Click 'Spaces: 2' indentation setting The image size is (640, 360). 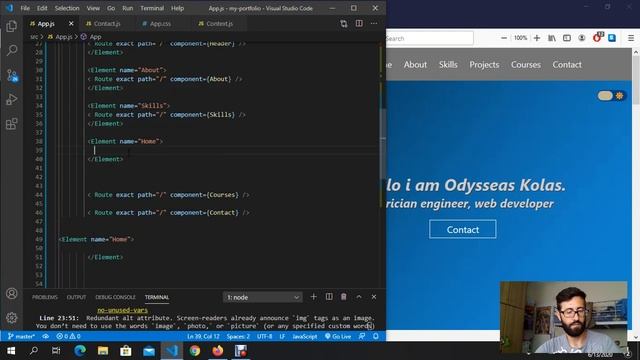coord(238,336)
